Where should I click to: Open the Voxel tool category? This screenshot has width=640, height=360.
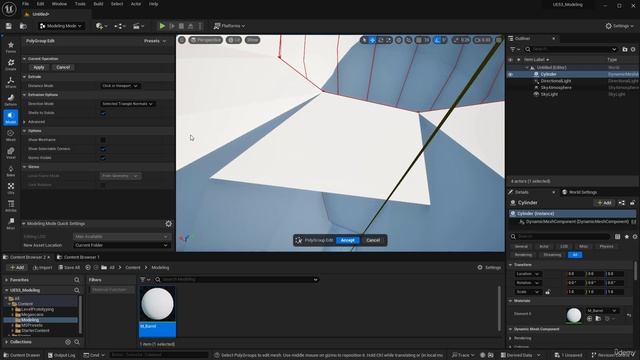tap(11, 153)
